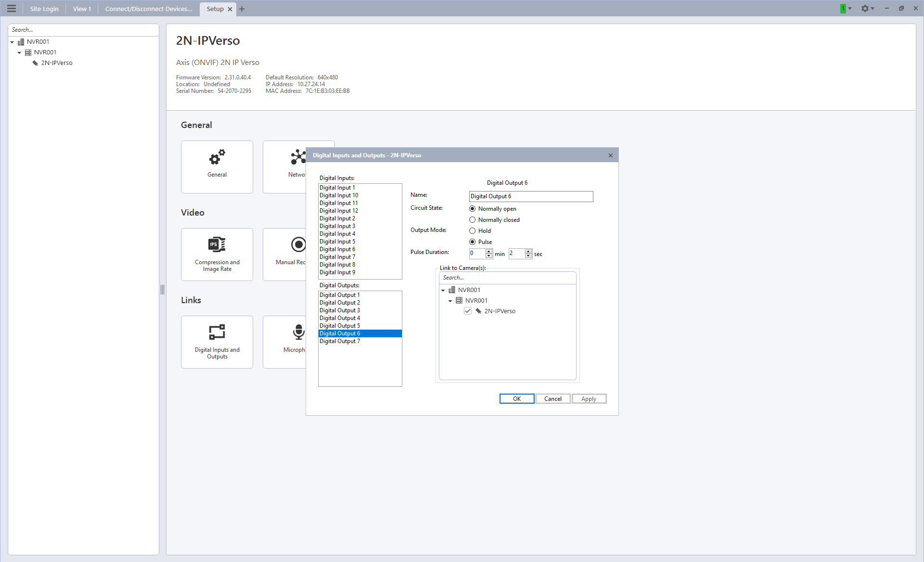The width and height of the screenshot is (924, 562).
Task: Select the Normally closed radio button
Action: pyautogui.click(x=473, y=220)
